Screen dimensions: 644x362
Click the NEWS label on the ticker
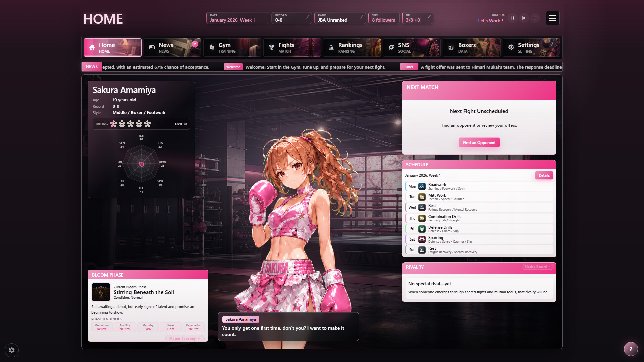(92, 67)
